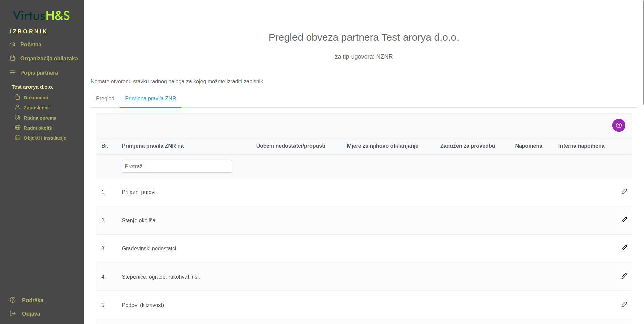Open the Zaposlenici section
Image resolution: width=644 pixels, height=324 pixels.
37,108
